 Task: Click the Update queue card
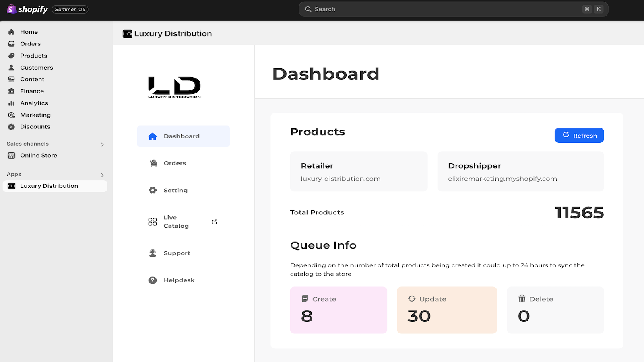(x=447, y=310)
